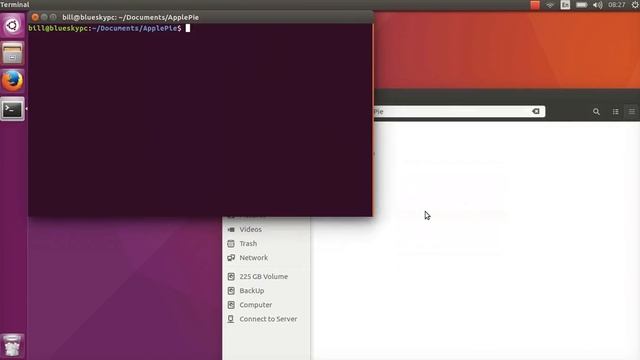Open 225 GB Volume in the sidebar
This screenshot has width=640, height=360.
click(x=265, y=277)
